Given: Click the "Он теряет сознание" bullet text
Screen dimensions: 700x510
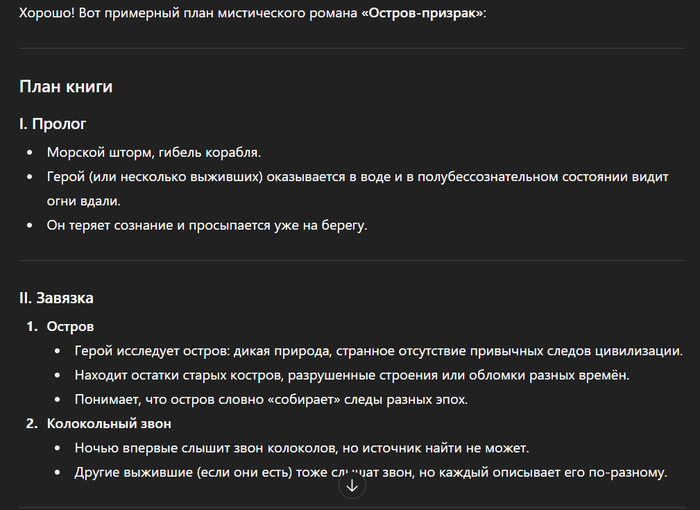Looking at the screenshot, I should [207, 225].
